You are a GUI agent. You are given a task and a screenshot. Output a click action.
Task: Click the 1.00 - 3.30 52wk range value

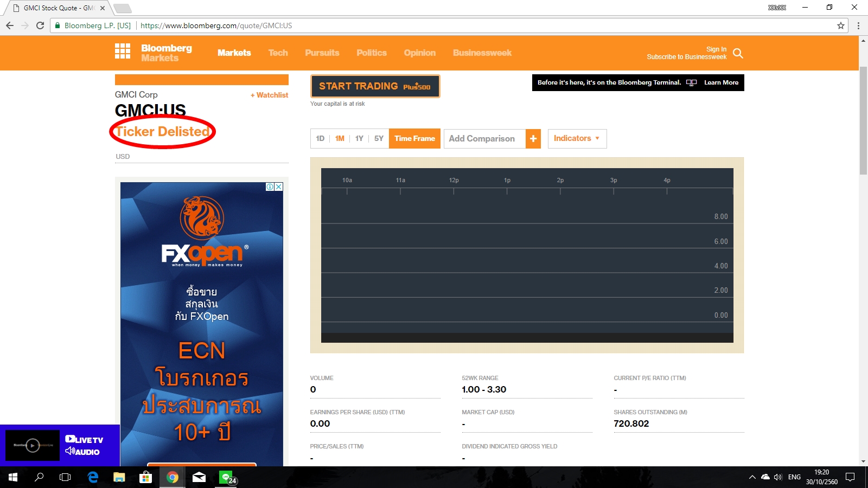tap(484, 389)
